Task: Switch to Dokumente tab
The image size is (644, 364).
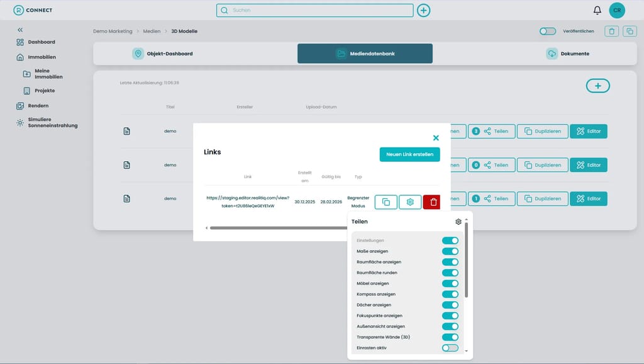Action: [568, 54]
